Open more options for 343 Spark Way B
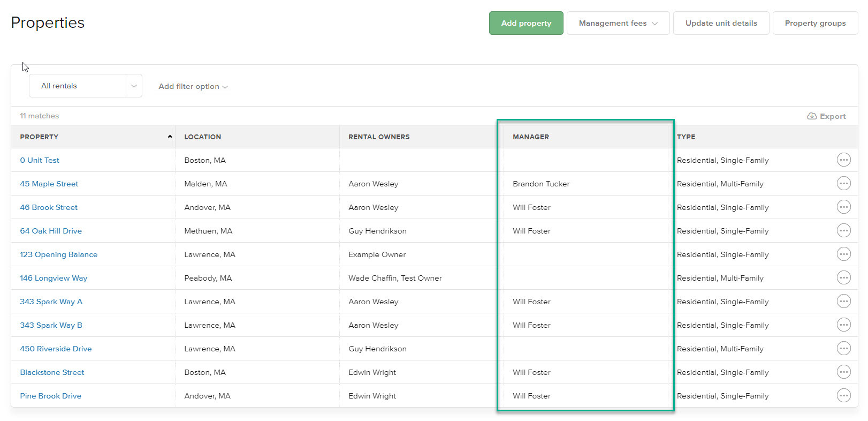 pyautogui.click(x=843, y=325)
